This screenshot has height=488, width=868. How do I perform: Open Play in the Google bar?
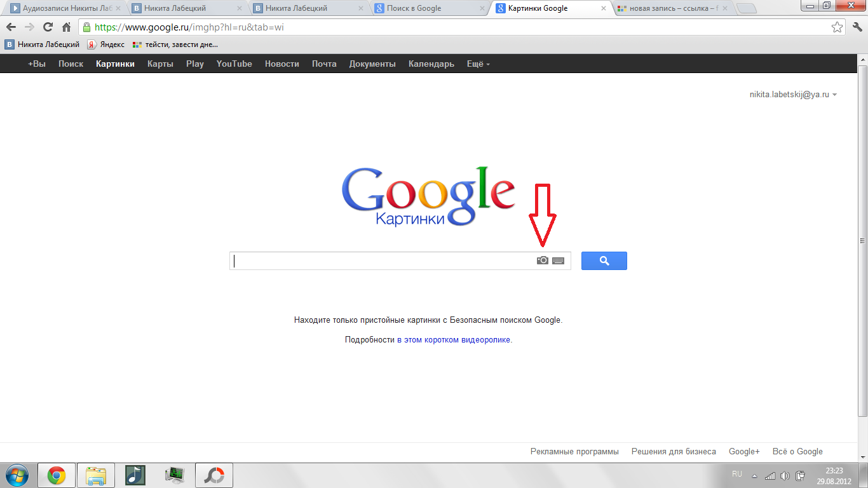[x=195, y=64]
